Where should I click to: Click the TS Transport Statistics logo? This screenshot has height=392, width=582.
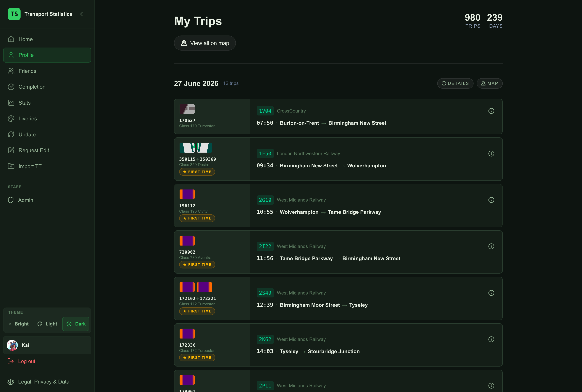point(14,14)
